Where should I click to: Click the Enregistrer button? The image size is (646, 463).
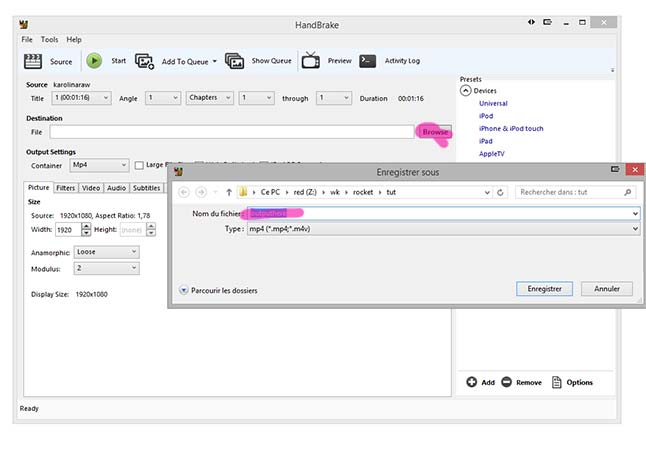click(544, 289)
